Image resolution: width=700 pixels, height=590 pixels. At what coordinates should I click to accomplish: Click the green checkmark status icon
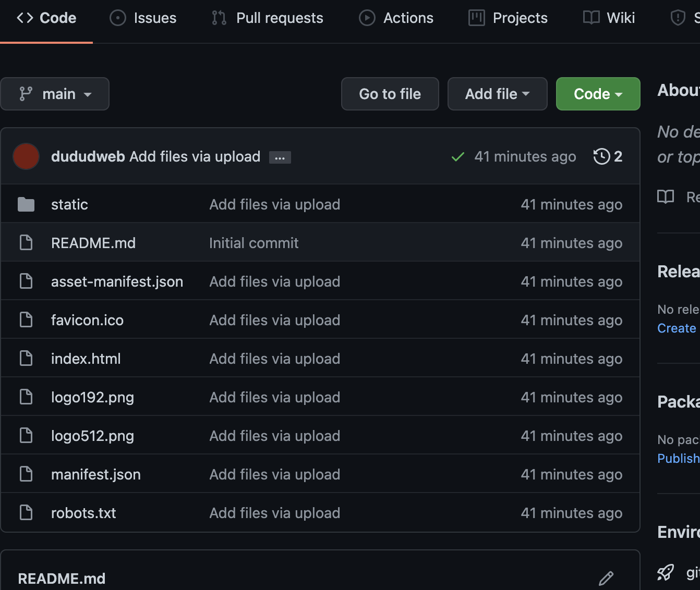tap(458, 156)
